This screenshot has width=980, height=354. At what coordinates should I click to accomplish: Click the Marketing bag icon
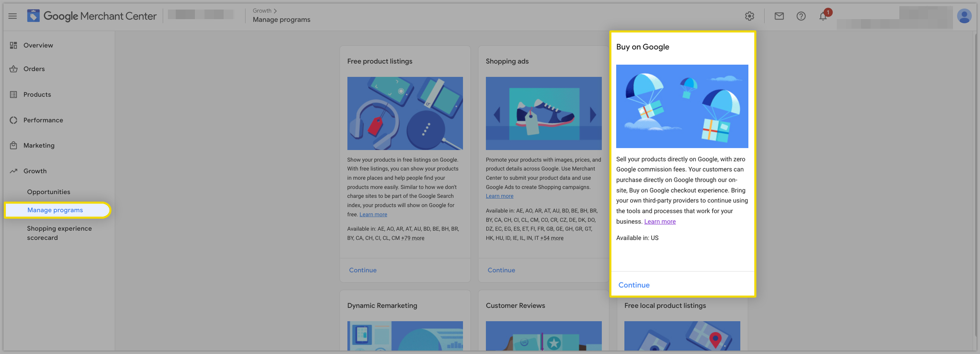click(14, 145)
